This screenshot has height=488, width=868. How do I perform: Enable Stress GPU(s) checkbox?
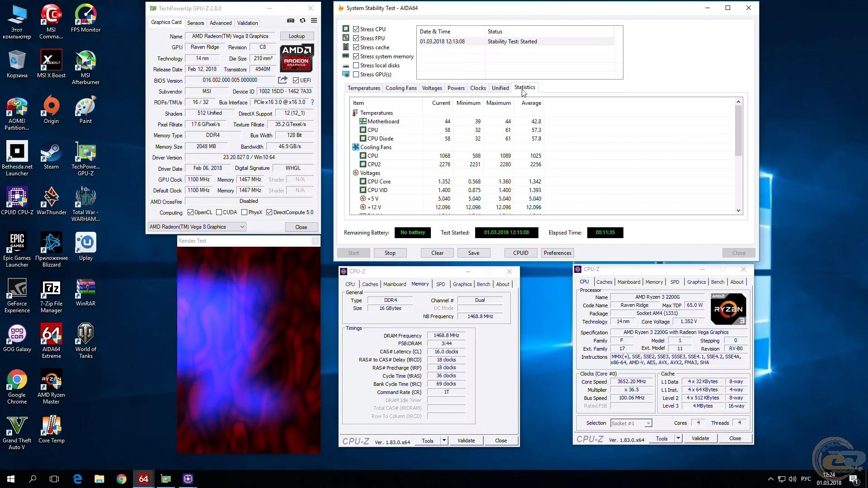[356, 74]
